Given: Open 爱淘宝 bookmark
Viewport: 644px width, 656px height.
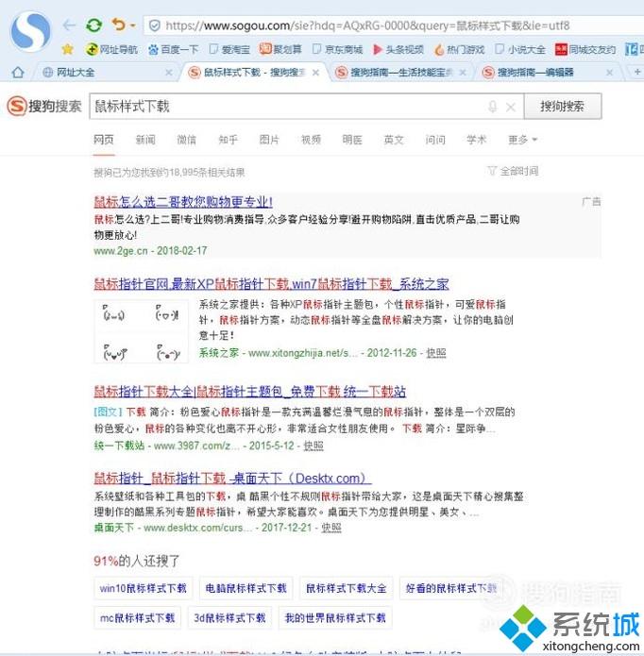Looking at the screenshot, I should (x=229, y=49).
